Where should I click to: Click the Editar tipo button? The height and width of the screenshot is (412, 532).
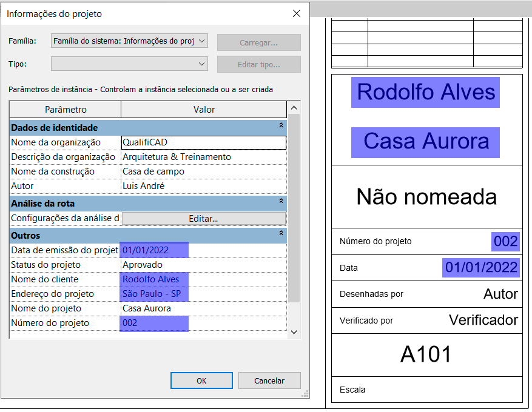[x=258, y=64]
